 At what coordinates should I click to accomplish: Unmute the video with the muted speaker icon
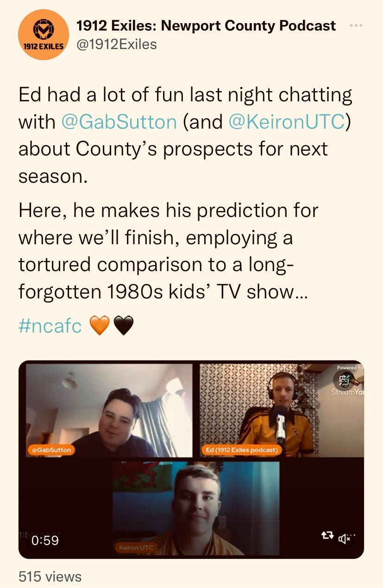345,538
